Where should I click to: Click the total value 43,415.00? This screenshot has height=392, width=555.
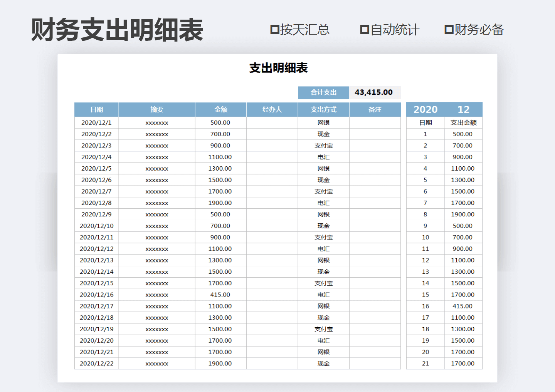373,92
